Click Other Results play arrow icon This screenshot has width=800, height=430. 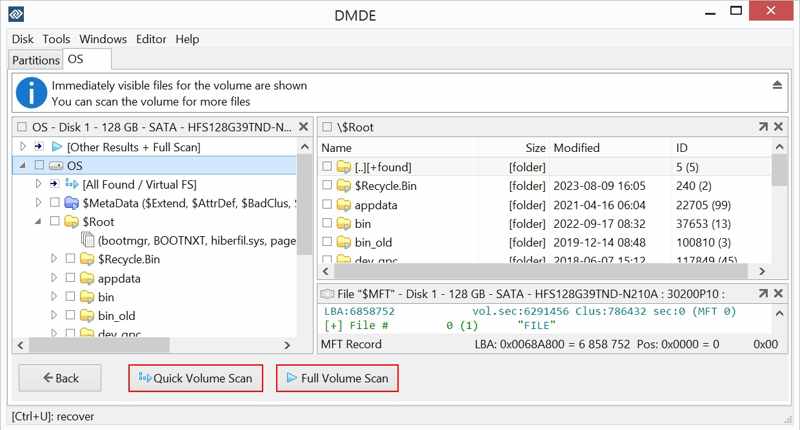[57, 147]
